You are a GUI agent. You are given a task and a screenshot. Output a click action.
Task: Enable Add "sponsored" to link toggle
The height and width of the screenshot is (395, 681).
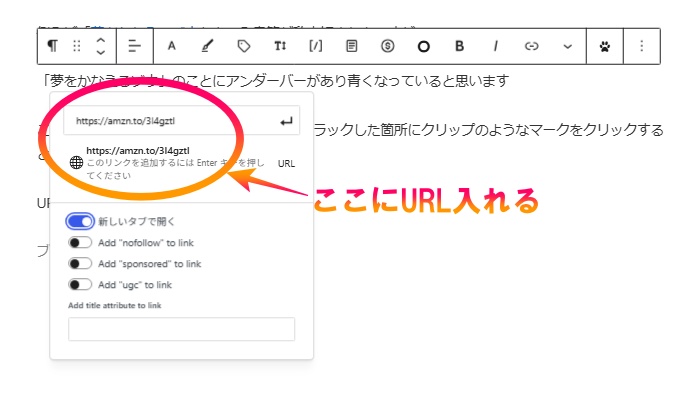(x=80, y=263)
